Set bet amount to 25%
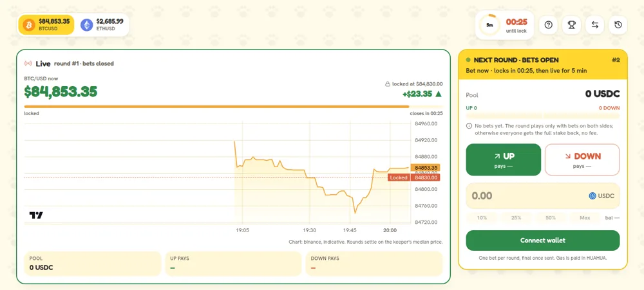Image resolution: width=644 pixels, height=290 pixels. 516,217
